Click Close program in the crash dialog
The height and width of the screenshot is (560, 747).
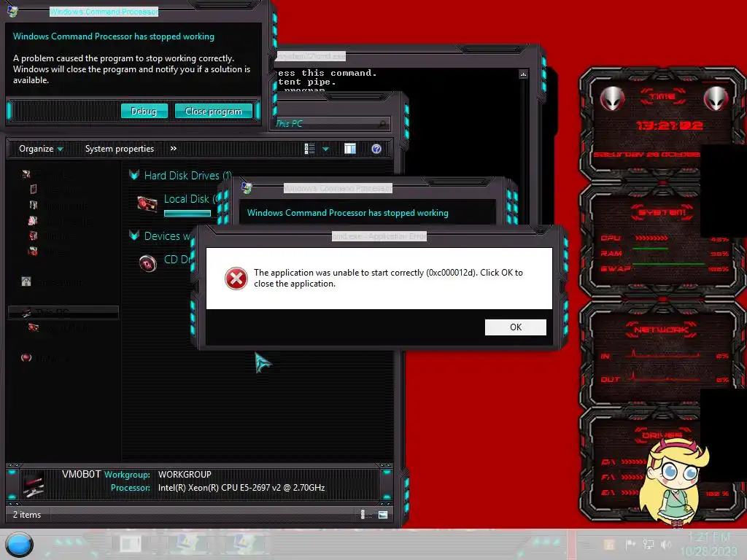(x=214, y=111)
